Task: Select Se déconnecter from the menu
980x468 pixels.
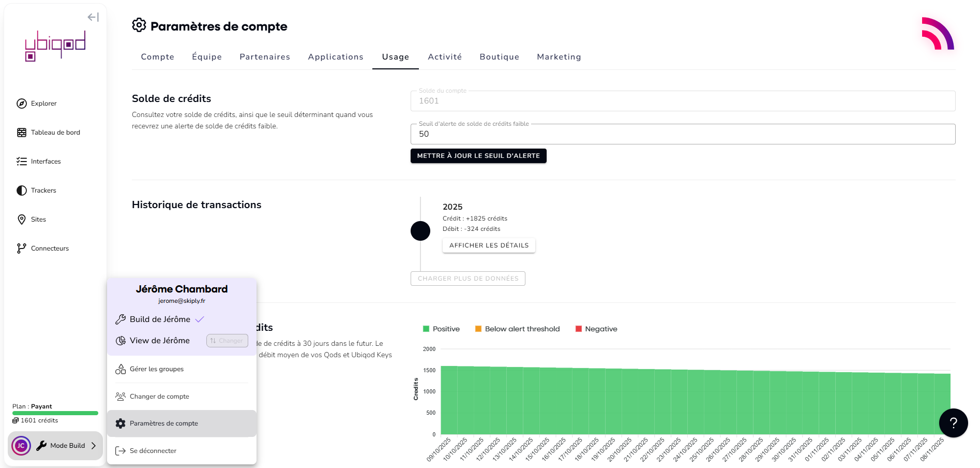Action: [x=153, y=451]
